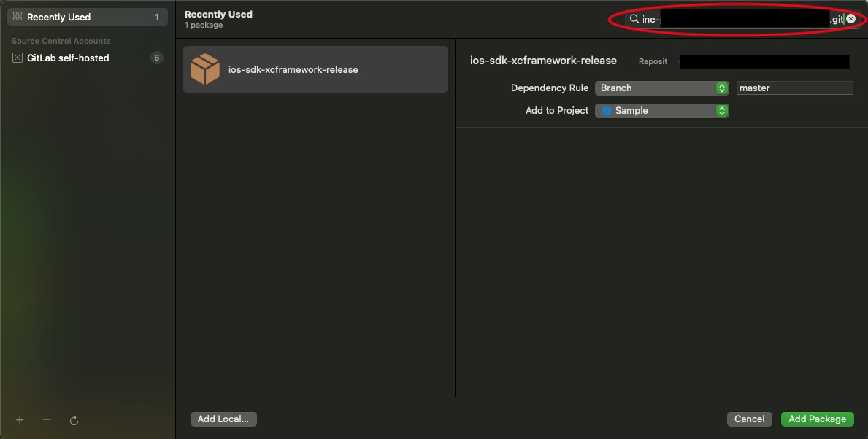The height and width of the screenshot is (439, 868).
Task: Click the master branch text field
Action: point(794,88)
